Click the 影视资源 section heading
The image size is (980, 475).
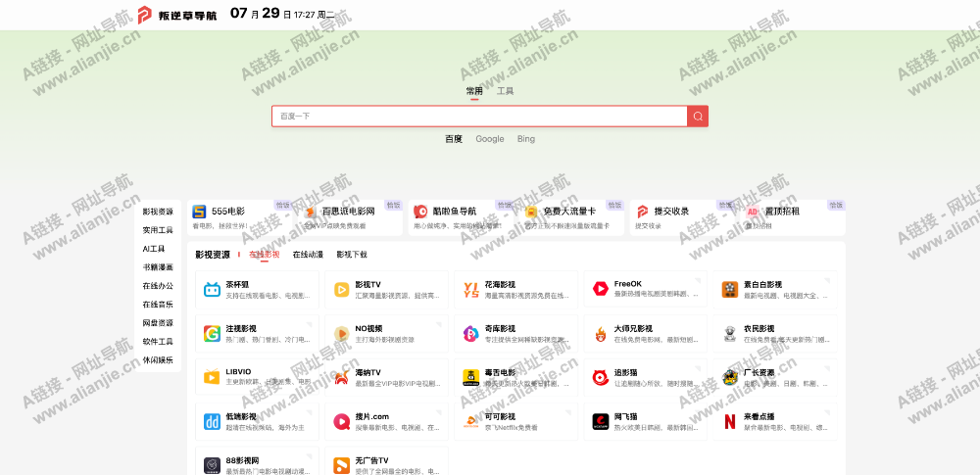pyautogui.click(x=213, y=255)
